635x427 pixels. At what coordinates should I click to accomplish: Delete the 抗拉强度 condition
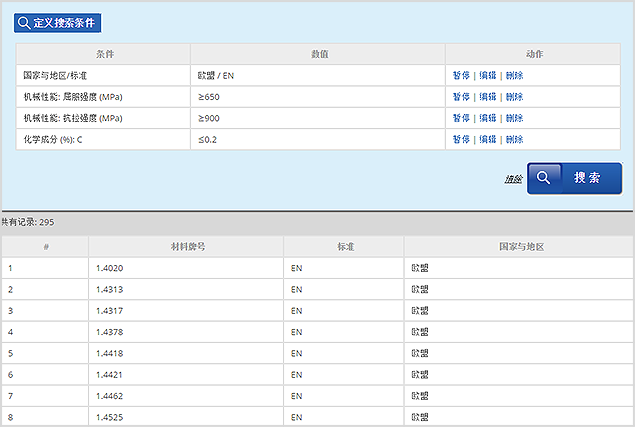click(514, 118)
